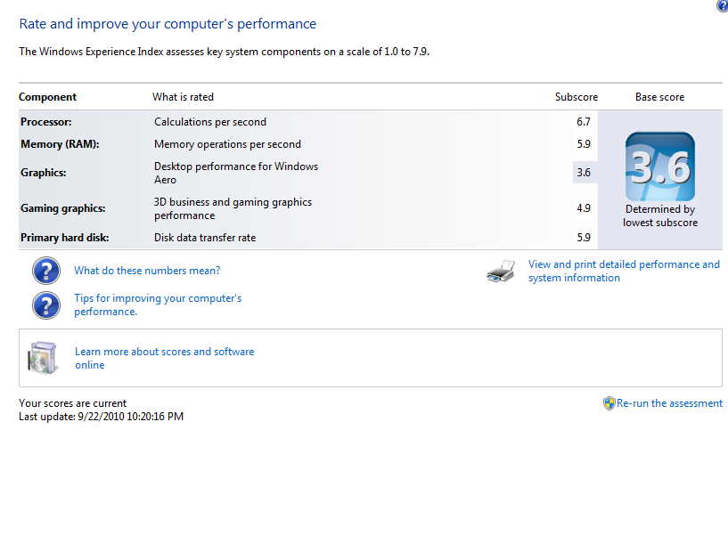The height and width of the screenshot is (560, 728).
Task: Open 'What do these numbers mean?' link
Action: coord(147,271)
